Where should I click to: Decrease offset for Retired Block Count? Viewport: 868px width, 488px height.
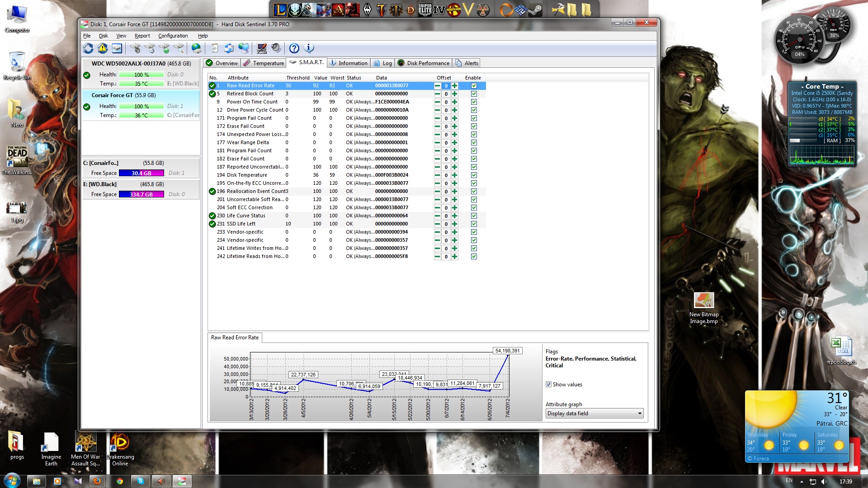(437, 94)
